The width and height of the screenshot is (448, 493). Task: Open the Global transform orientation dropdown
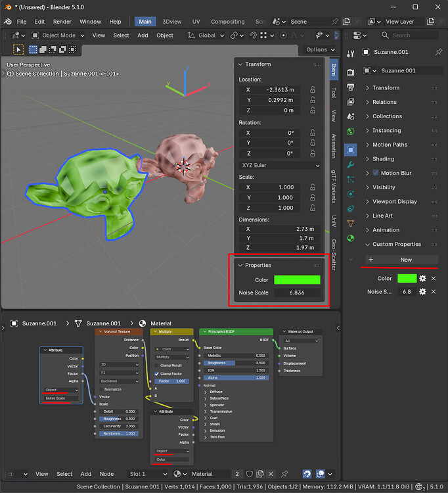[206, 35]
